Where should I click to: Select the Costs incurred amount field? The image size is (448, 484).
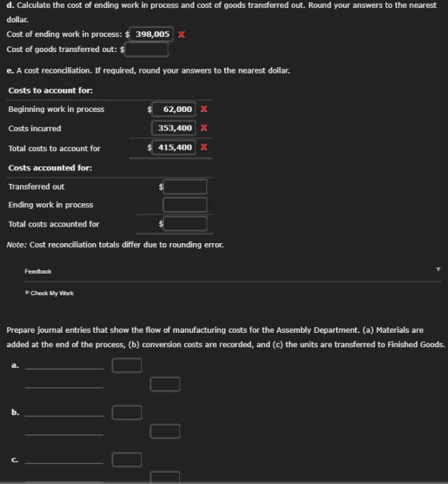coord(174,128)
